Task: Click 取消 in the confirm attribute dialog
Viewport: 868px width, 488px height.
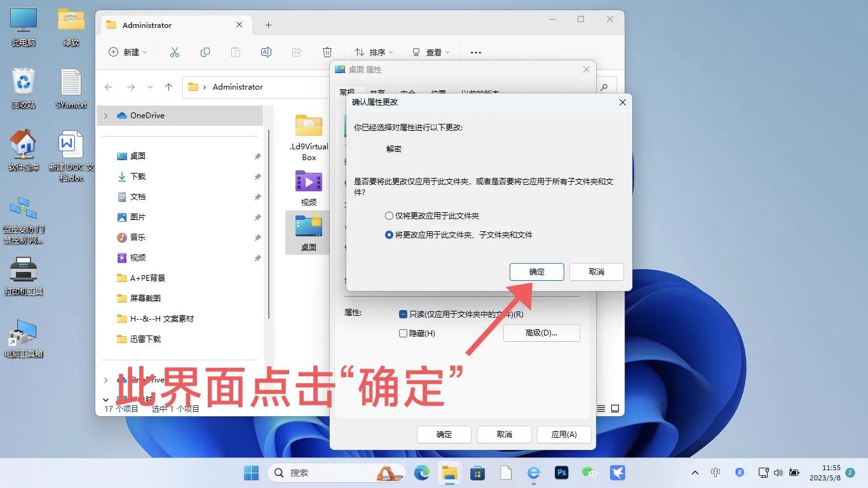Action: coord(596,272)
